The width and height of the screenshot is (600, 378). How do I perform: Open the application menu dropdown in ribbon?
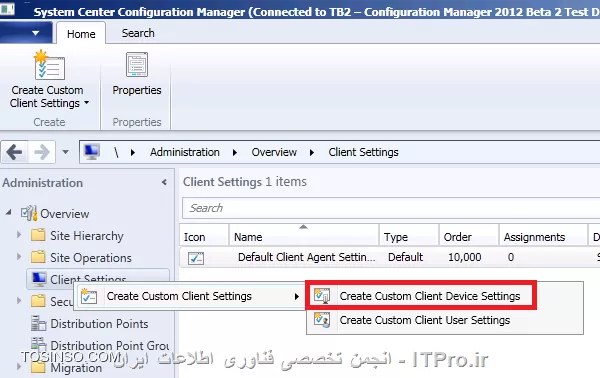[x=35, y=33]
